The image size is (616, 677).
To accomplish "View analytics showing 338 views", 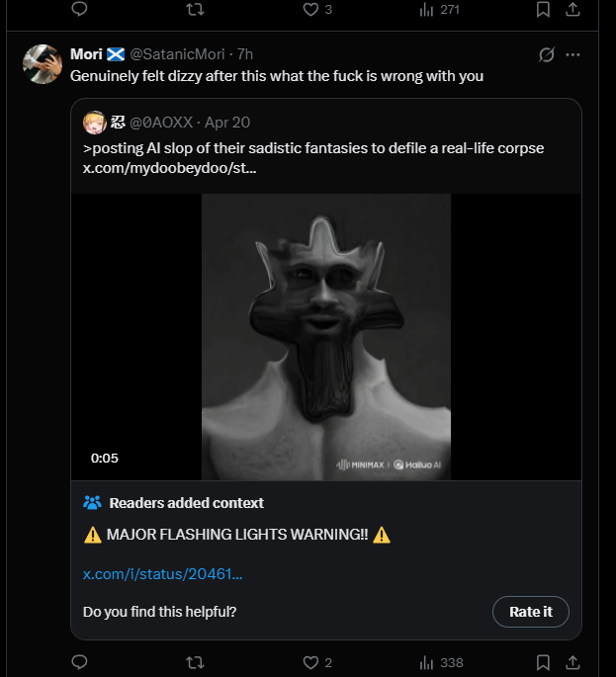I will (427, 662).
